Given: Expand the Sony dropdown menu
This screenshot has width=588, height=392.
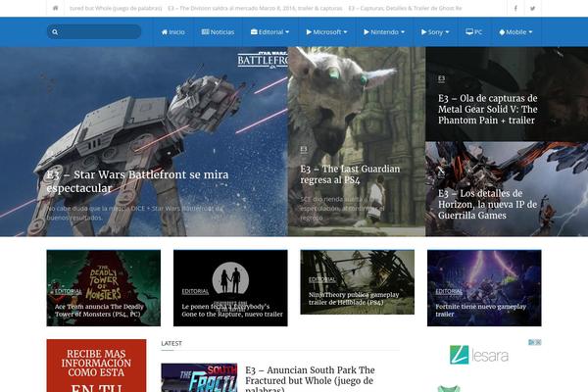Looking at the screenshot, I should point(435,32).
